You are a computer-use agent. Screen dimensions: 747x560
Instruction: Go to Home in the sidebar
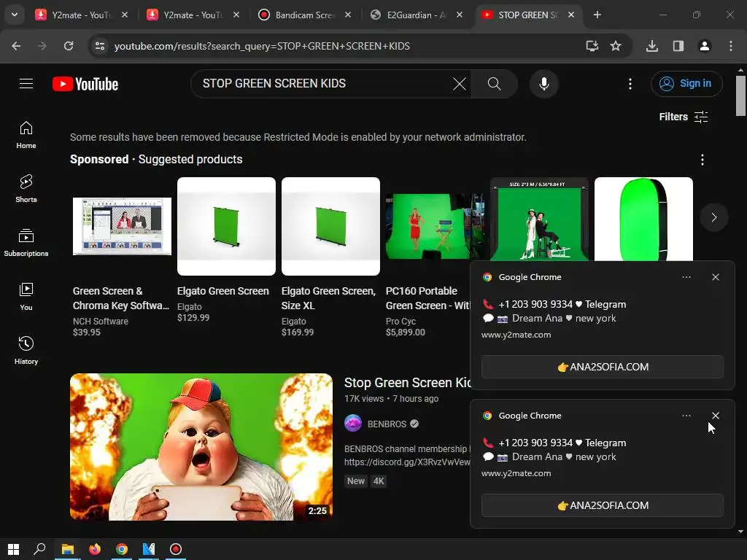point(26,135)
